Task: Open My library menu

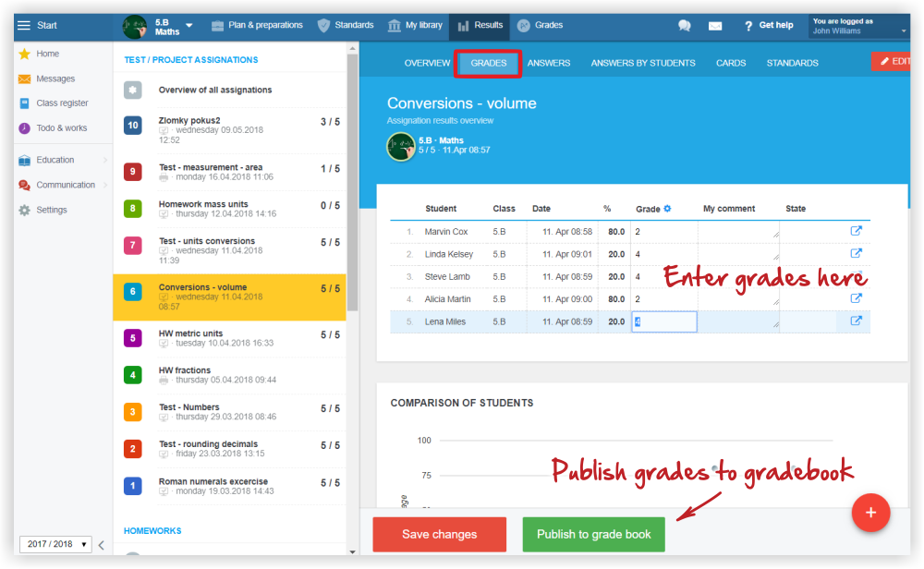Action: tap(415, 25)
